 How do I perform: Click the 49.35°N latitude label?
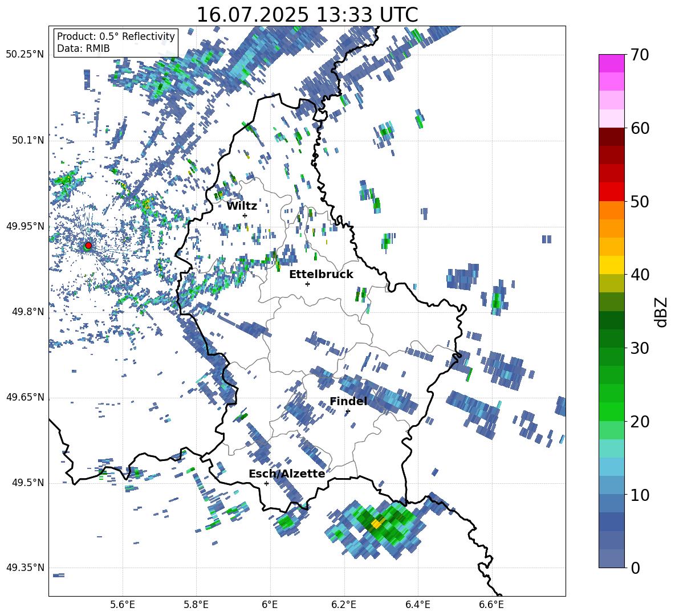point(25,568)
